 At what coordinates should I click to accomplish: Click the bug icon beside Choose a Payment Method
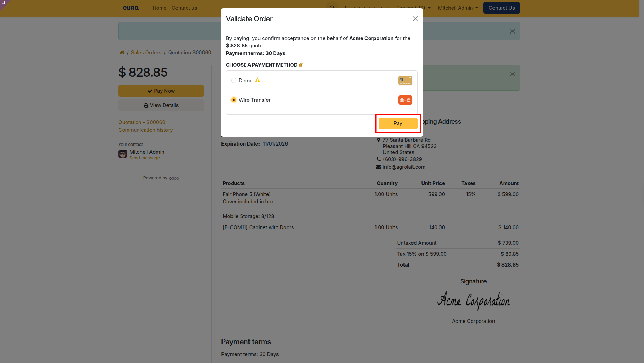click(301, 65)
